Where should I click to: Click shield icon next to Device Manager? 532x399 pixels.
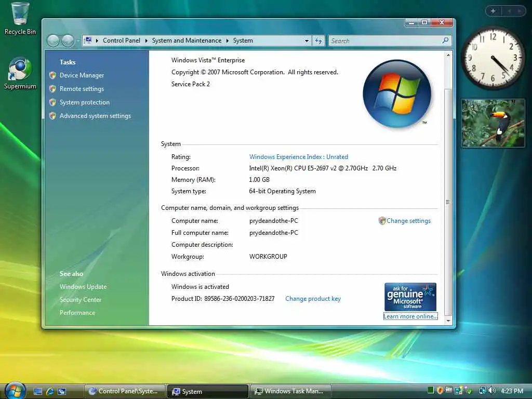click(x=52, y=75)
